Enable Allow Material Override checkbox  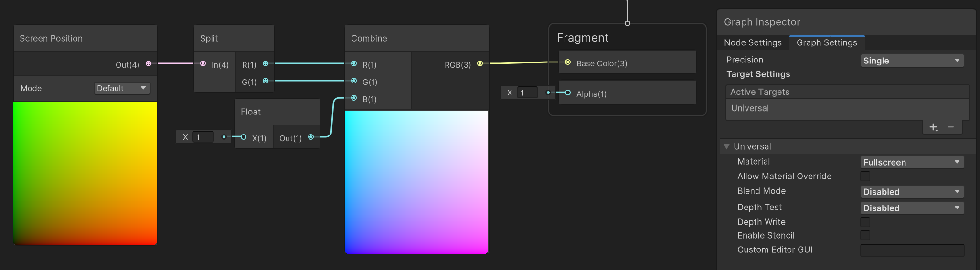865,177
